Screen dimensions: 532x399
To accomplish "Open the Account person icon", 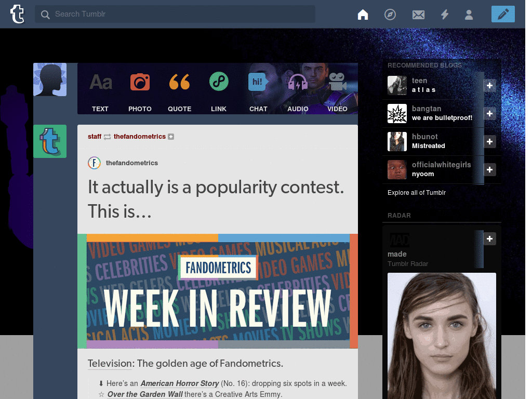I will tap(469, 15).
